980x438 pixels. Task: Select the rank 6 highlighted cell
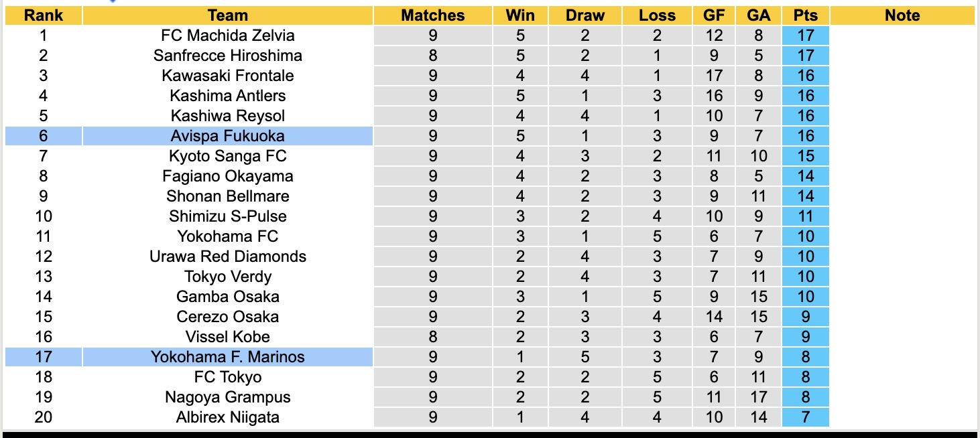[x=43, y=136]
